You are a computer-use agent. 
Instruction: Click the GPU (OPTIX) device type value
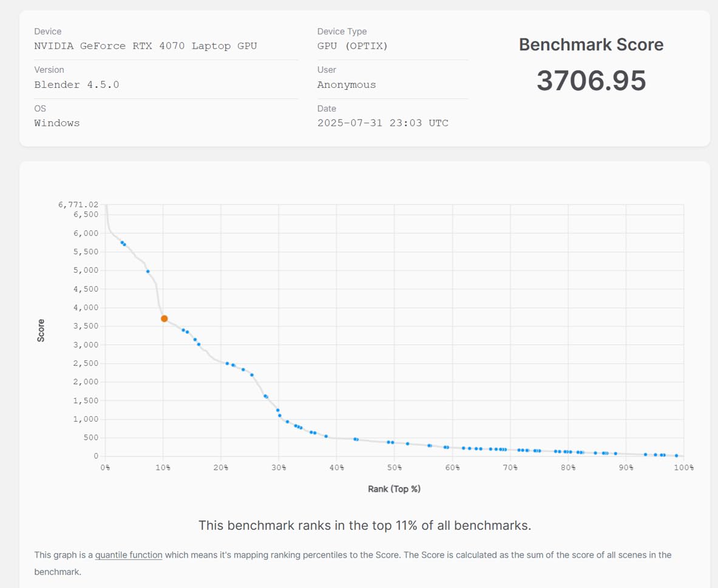coord(352,46)
